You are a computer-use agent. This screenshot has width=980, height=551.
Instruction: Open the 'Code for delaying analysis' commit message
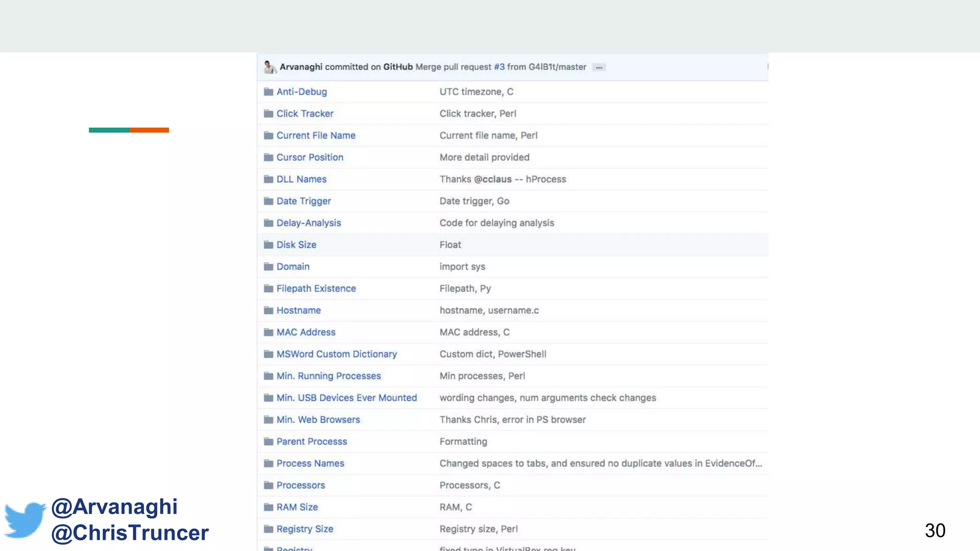tap(497, 223)
